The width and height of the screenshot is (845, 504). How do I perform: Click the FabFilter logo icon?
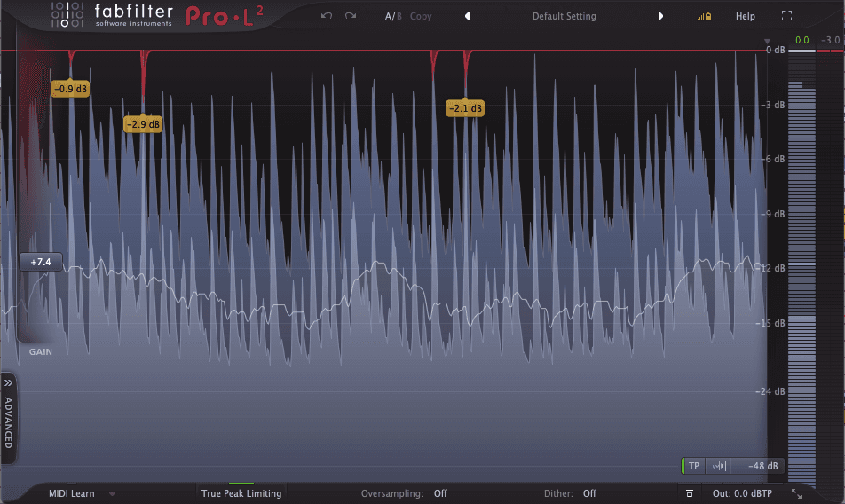pyautogui.click(x=67, y=15)
